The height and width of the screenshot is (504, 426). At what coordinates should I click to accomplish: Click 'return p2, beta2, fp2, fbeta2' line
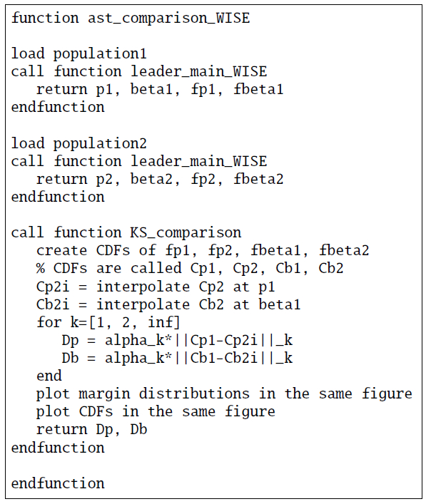(160, 179)
